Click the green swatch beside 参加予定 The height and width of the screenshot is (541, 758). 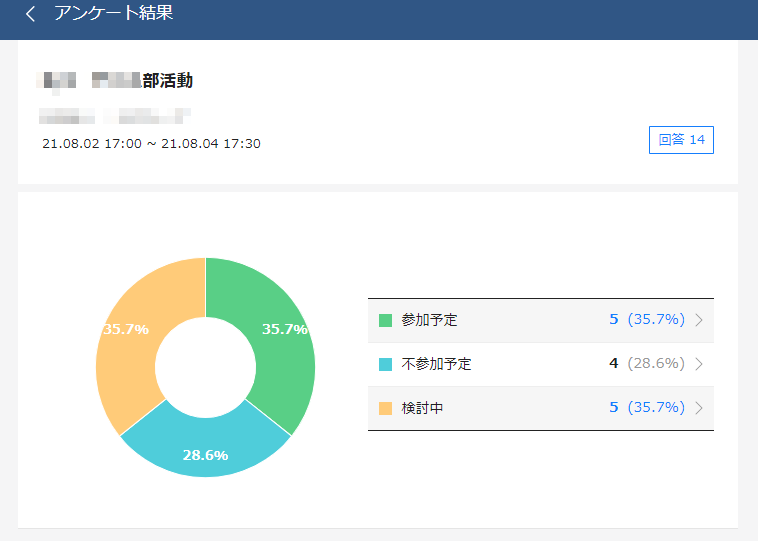[x=386, y=320]
